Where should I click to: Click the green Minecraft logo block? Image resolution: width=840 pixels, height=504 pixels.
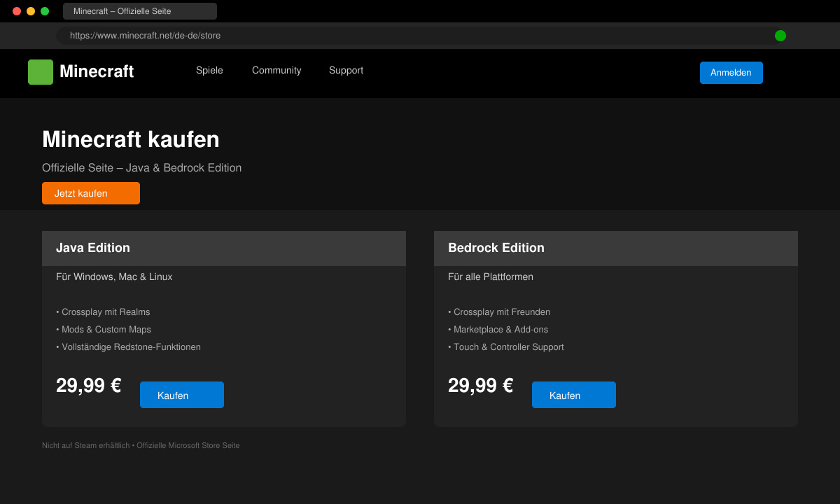(x=41, y=72)
